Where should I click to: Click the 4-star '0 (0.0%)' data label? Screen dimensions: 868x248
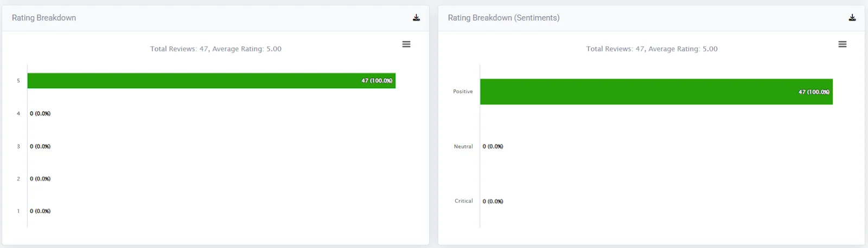click(40, 114)
